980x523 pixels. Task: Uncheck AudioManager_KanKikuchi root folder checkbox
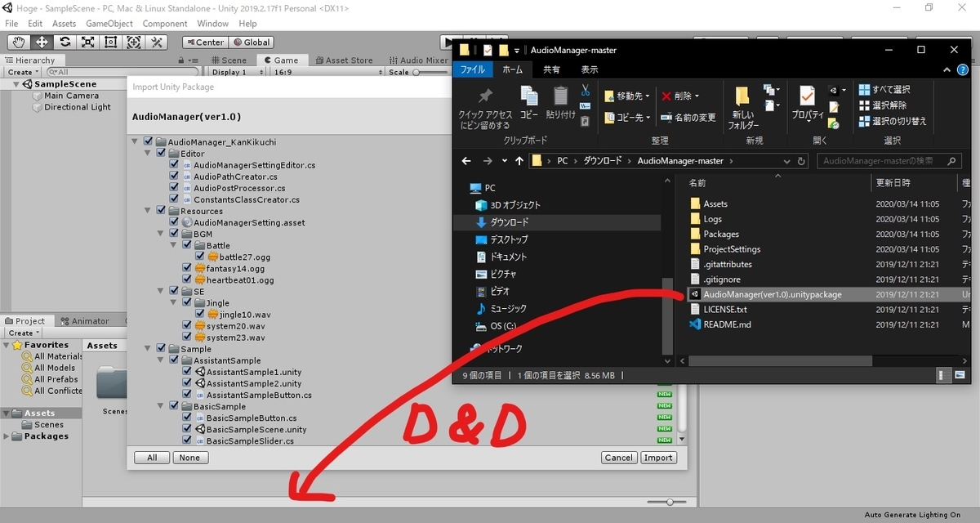(x=148, y=142)
